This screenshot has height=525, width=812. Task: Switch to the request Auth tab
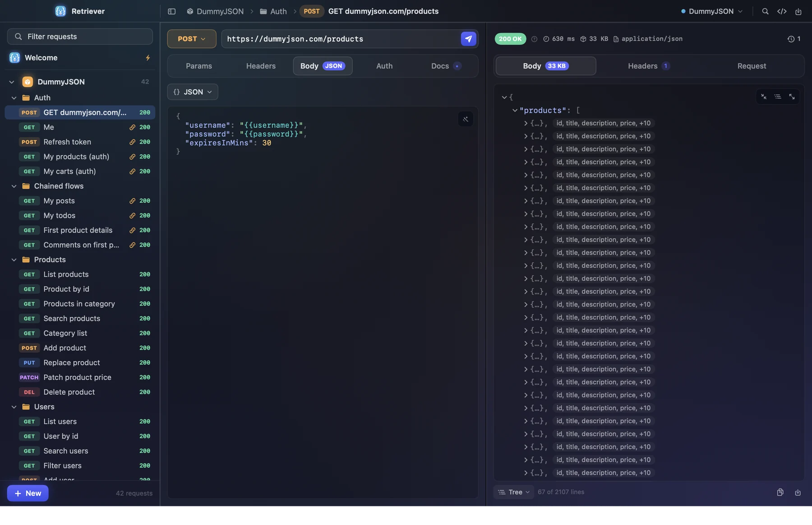pos(384,66)
